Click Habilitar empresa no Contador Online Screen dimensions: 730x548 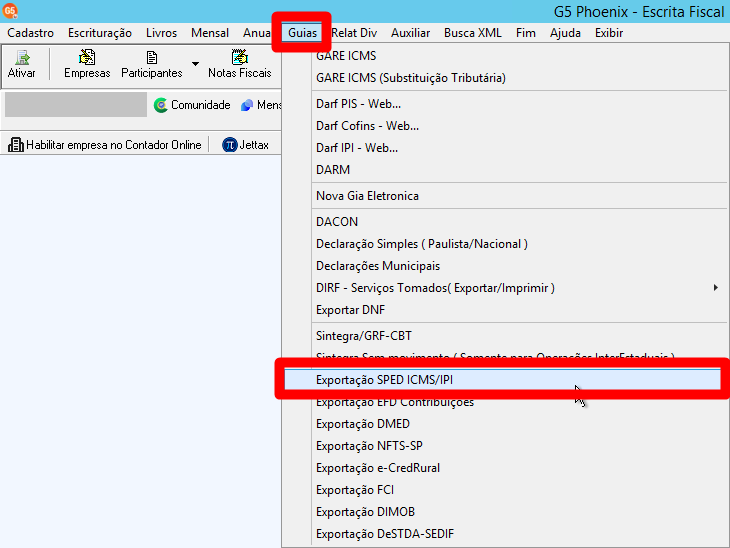(x=105, y=145)
